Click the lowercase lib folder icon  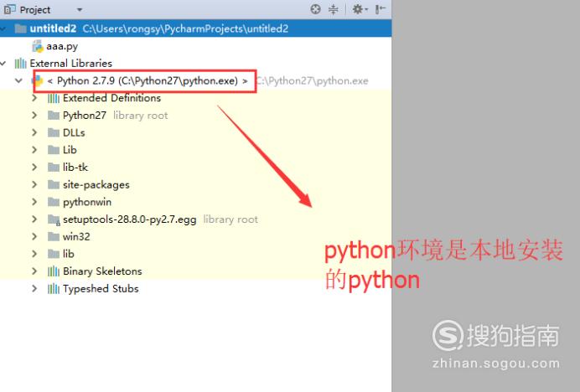pos(54,254)
